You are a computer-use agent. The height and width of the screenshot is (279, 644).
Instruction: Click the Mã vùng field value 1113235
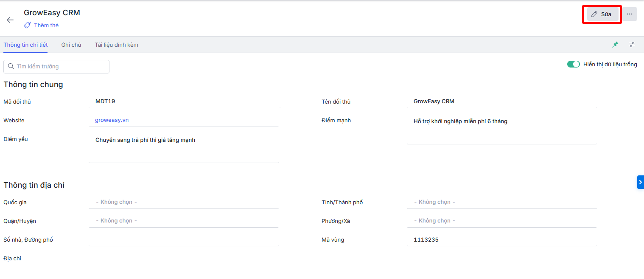(426, 240)
